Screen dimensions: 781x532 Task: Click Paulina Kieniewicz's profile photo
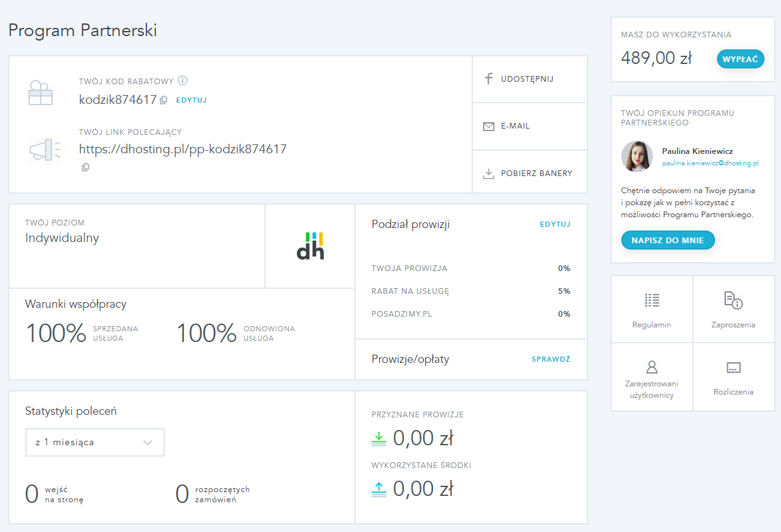coord(637,156)
